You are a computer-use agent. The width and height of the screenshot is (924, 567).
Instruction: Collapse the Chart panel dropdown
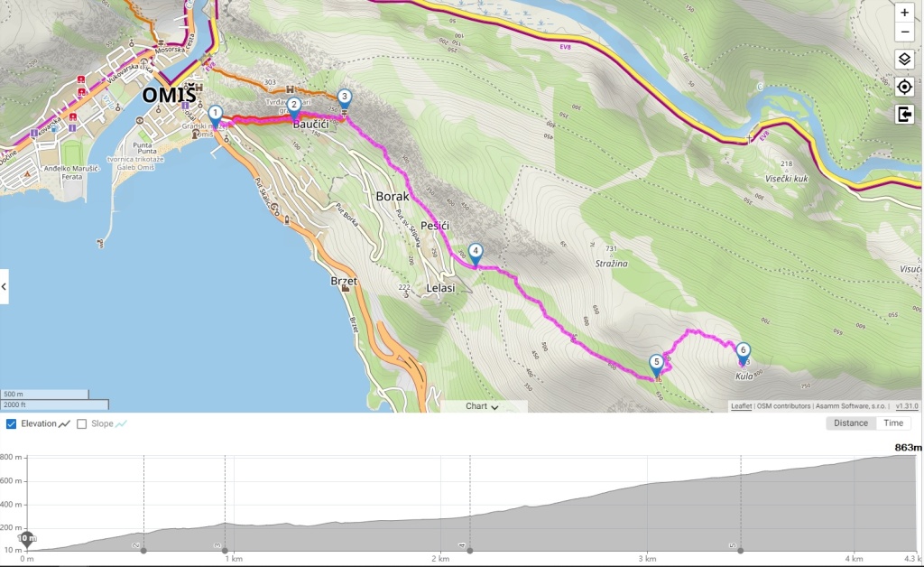coord(483,406)
